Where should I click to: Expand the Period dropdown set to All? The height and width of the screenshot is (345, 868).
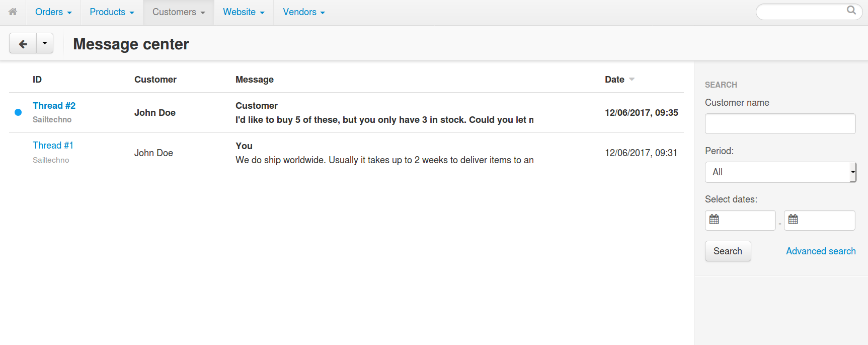pyautogui.click(x=780, y=172)
